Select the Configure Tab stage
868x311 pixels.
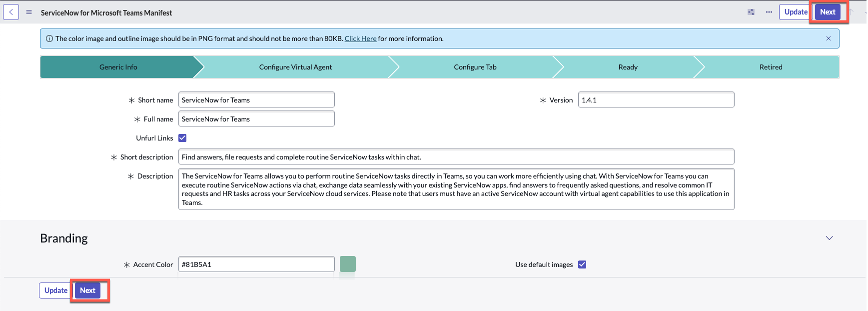pyautogui.click(x=475, y=67)
